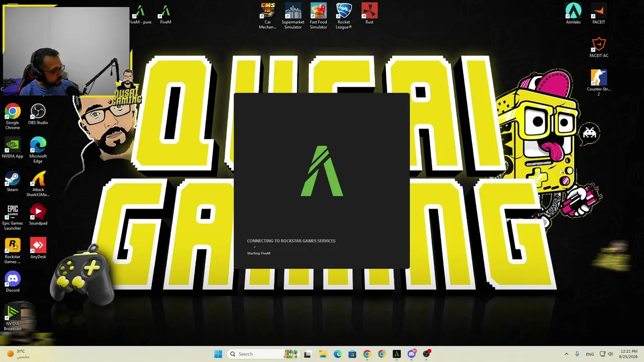The image size is (644, 362).
Task: Select the Discord icon on the desktop
Action: (13, 282)
